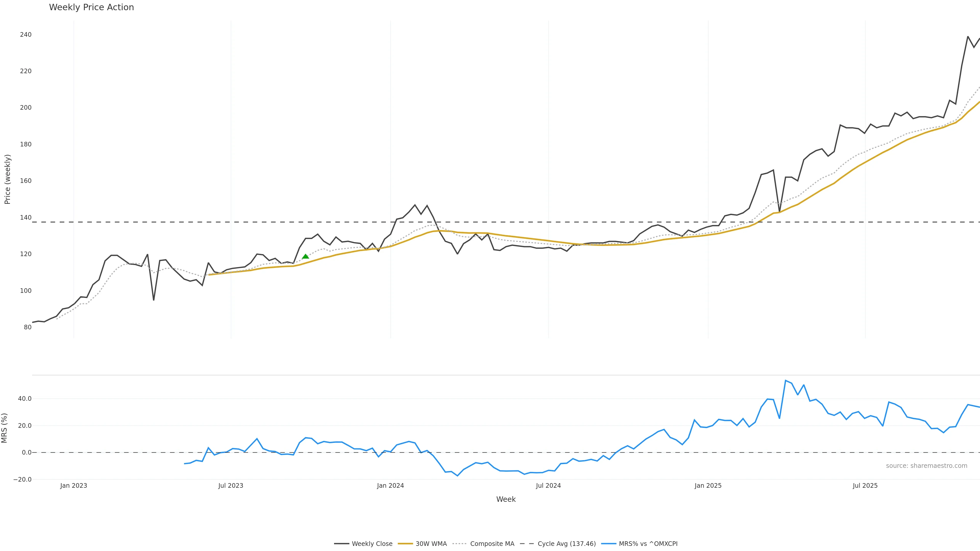This screenshot has height=551, width=980.
Task: Click the MRS% vs ^OMXCPI legend label
Action: (648, 544)
